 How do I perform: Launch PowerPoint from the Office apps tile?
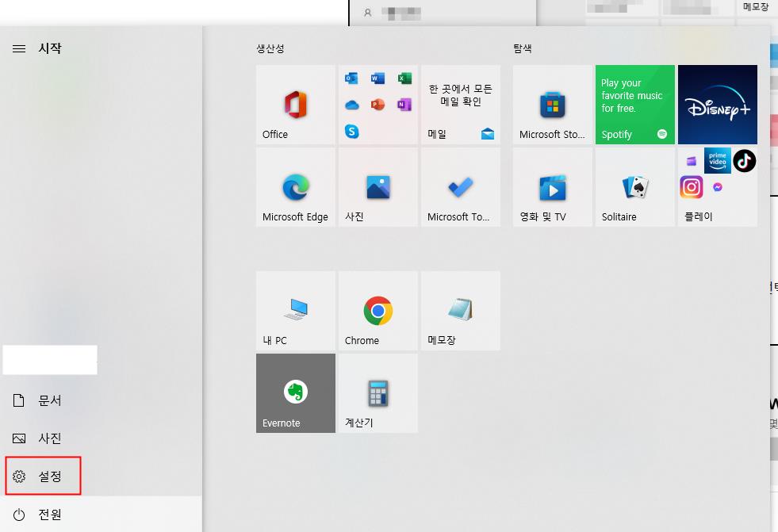378,105
